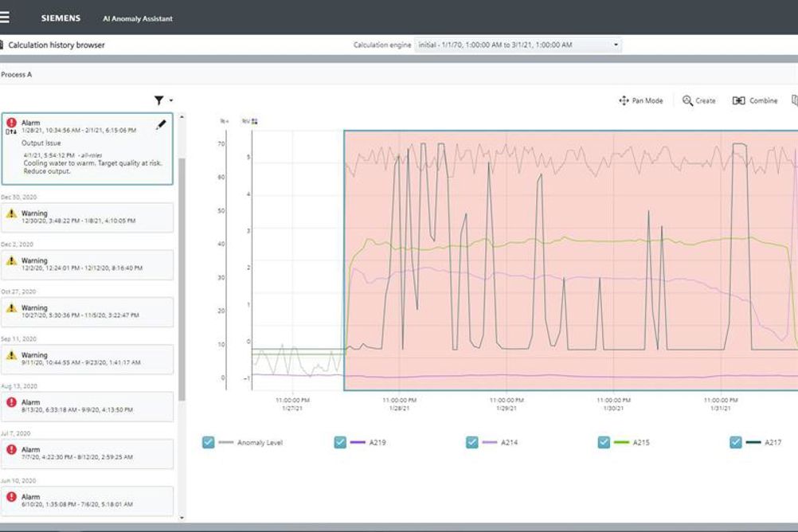Click the SIEMENS logo

(x=61, y=18)
